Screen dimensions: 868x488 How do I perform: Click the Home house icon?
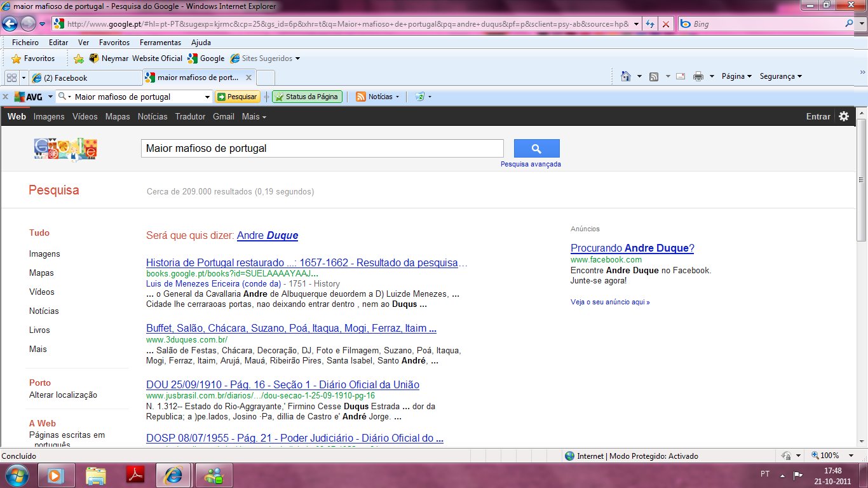pyautogui.click(x=626, y=76)
